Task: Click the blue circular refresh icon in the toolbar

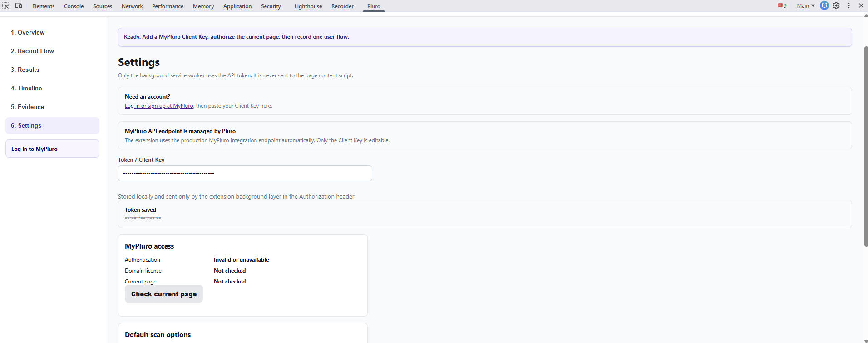Action: coord(824,5)
